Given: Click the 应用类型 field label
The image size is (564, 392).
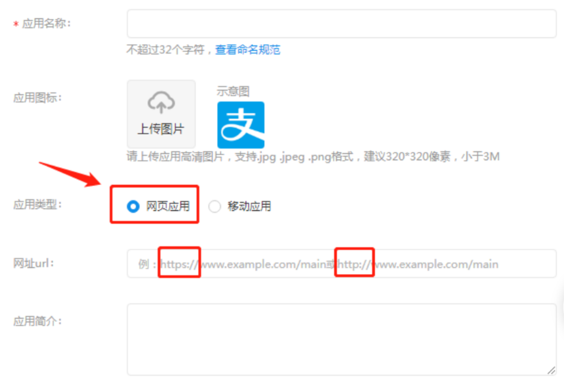Looking at the screenshot, I should point(38,204).
